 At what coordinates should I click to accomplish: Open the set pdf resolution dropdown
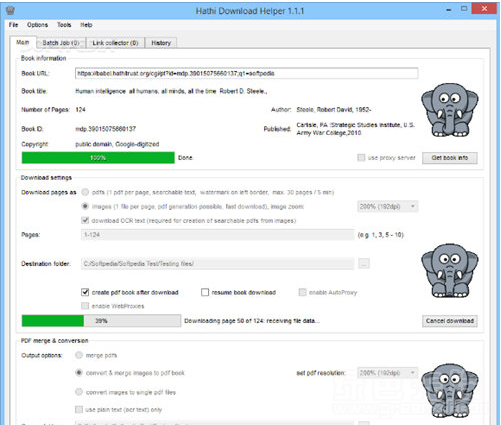tap(387, 373)
